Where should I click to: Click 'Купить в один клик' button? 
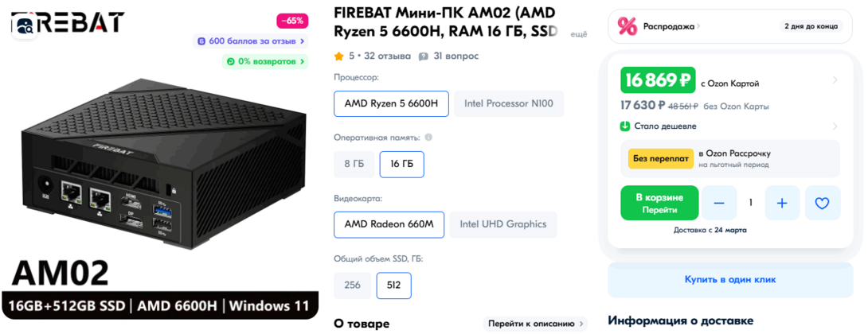point(729,279)
